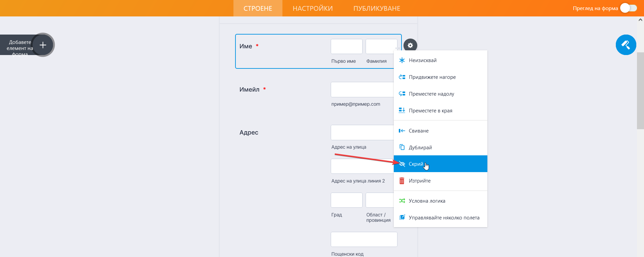This screenshot has height=257, width=644.
Task: Open the form designer paint roller icon
Action: point(626,45)
